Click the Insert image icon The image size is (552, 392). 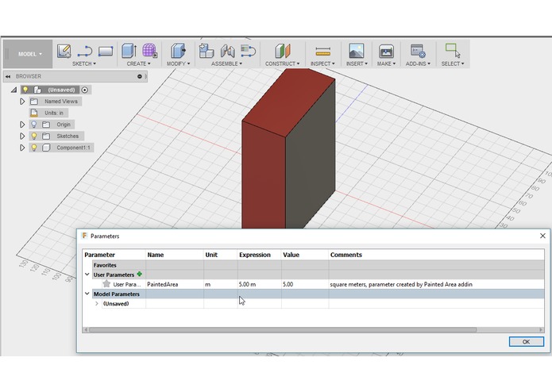pos(357,51)
